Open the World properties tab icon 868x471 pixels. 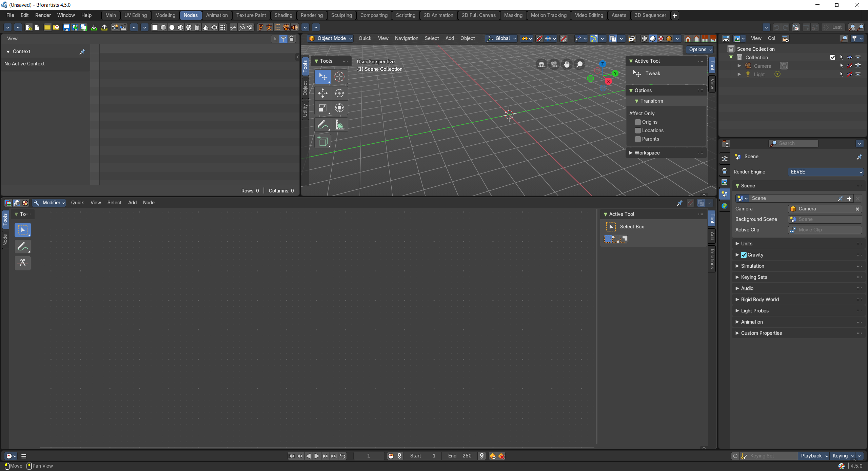click(725, 206)
